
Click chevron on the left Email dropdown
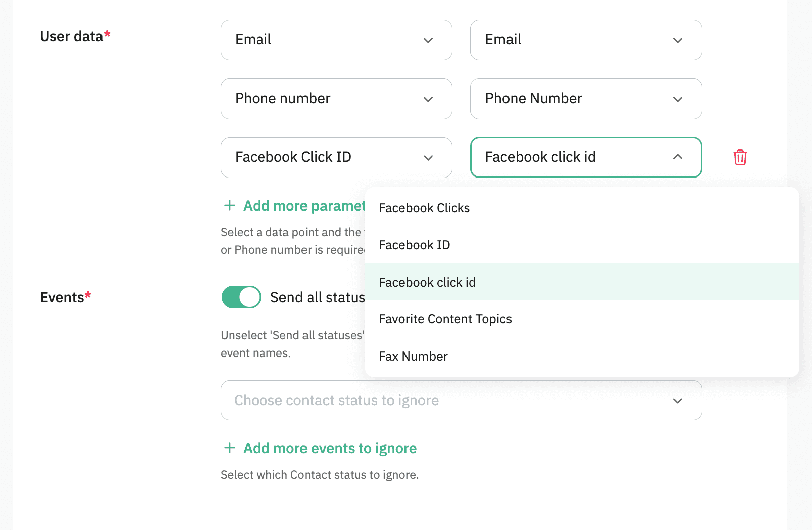[x=428, y=40]
